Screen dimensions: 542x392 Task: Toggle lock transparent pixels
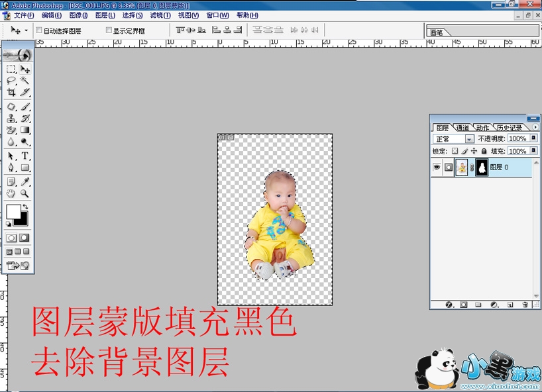(x=455, y=151)
